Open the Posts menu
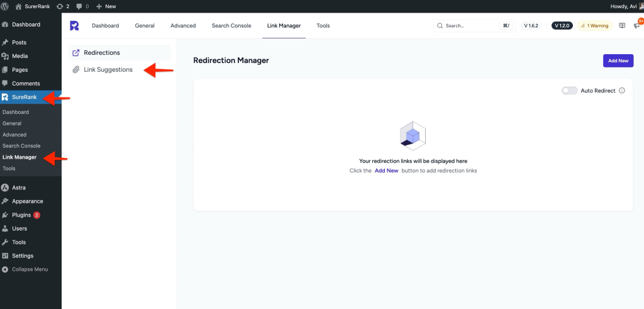This screenshot has height=309, width=644. [x=31, y=42]
